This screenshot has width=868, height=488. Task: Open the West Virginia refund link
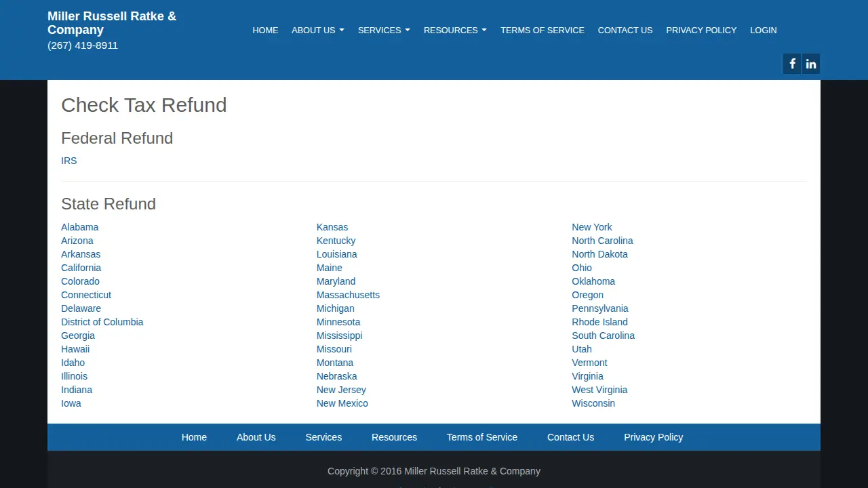point(599,390)
